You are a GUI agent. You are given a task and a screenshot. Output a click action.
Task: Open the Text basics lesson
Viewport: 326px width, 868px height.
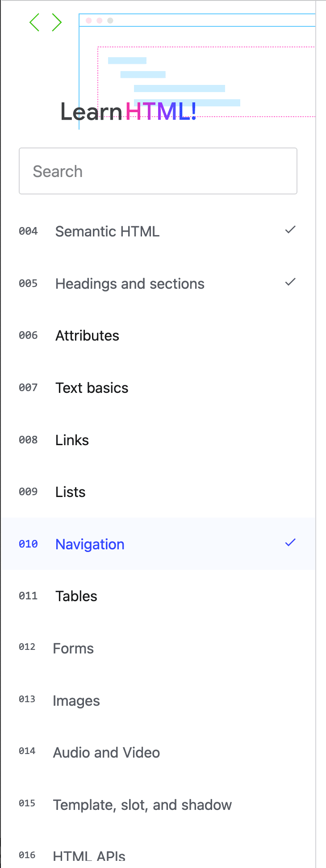pos(92,388)
